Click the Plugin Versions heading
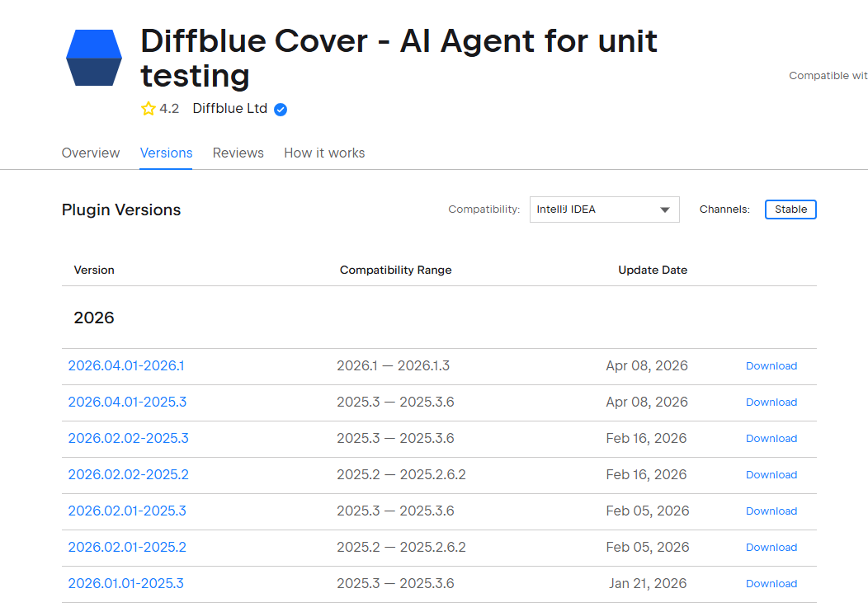The width and height of the screenshot is (868, 612). [121, 209]
